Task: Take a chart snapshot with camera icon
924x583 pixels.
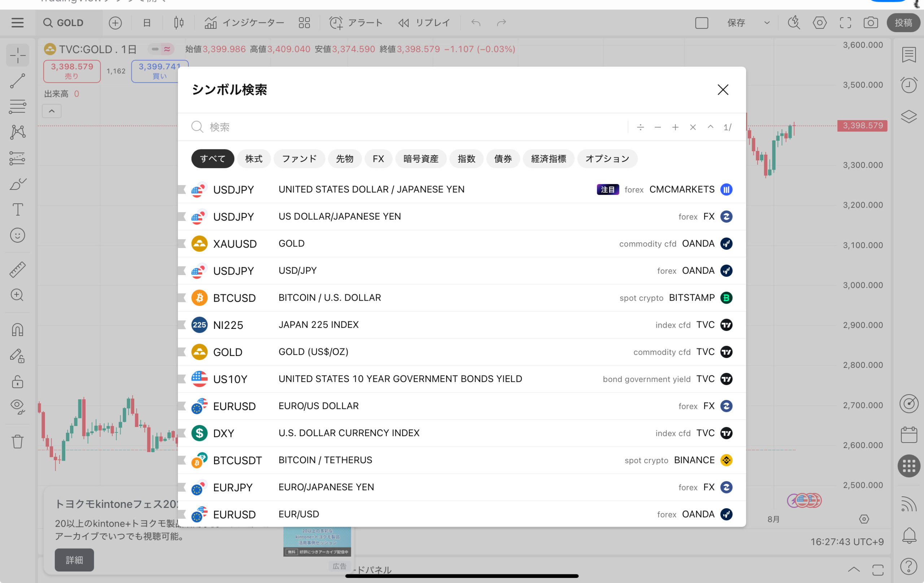Action: tap(871, 23)
